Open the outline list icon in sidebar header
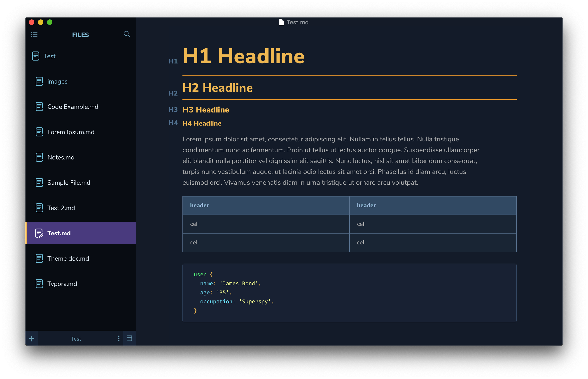The image size is (588, 379). tap(34, 35)
